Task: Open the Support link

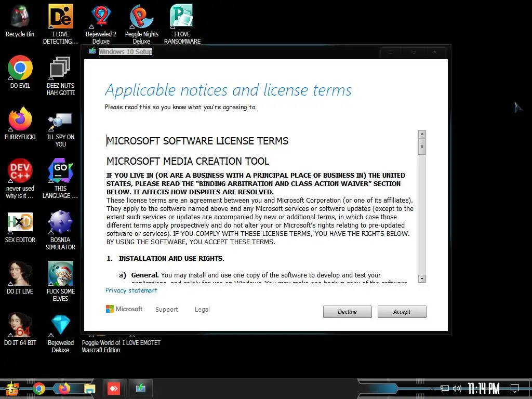Action: [x=167, y=310]
